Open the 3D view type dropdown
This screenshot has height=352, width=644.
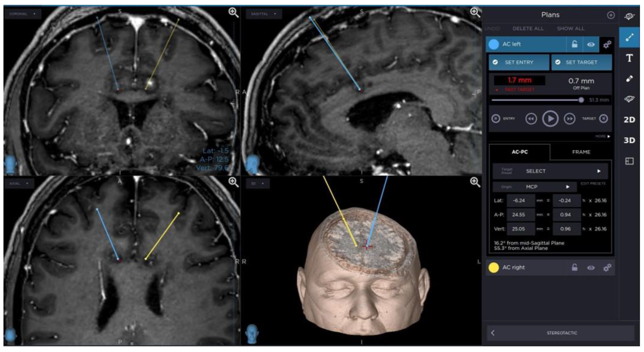coord(257,184)
